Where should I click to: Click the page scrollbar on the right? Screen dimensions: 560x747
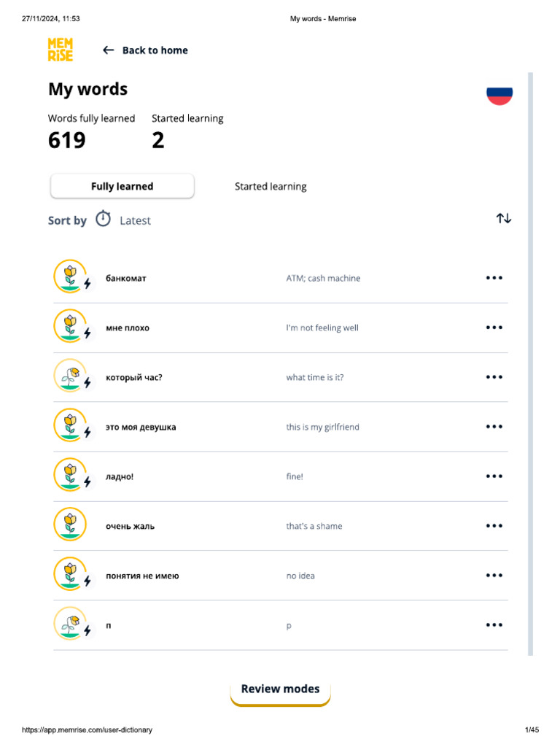[x=530, y=363]
